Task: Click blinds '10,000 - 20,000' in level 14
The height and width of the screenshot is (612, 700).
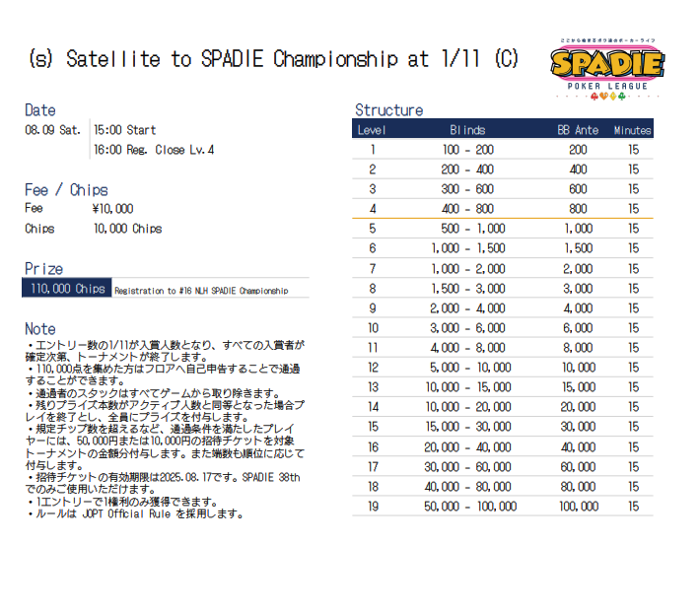Action: pyautogui.click(x=468, y=407)
